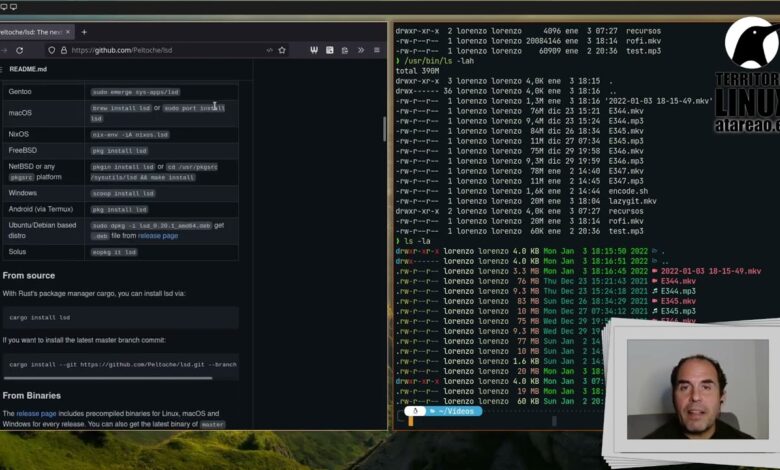The height and width of the screenshot is (470, 780).
Task: Close the Peltoche/lsd browser tab
Action: 68,32
